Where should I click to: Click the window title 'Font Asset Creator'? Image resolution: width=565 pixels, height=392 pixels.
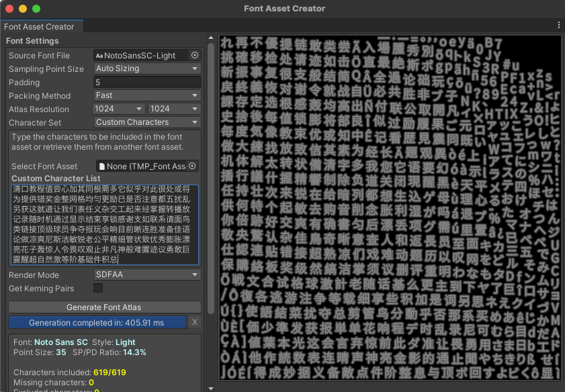pos(284,8)
